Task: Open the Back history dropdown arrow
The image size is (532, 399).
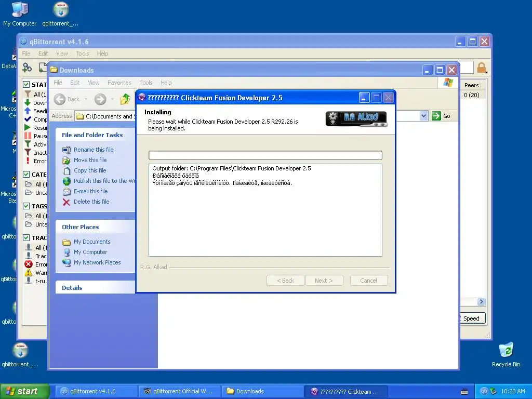Action: pos(86,99)
